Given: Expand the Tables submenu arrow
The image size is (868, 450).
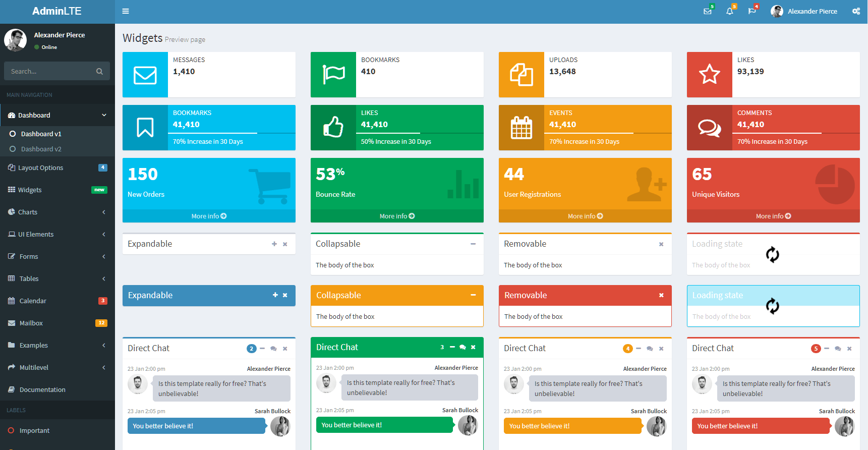Looking at the screenshot, I should point(104,278).
